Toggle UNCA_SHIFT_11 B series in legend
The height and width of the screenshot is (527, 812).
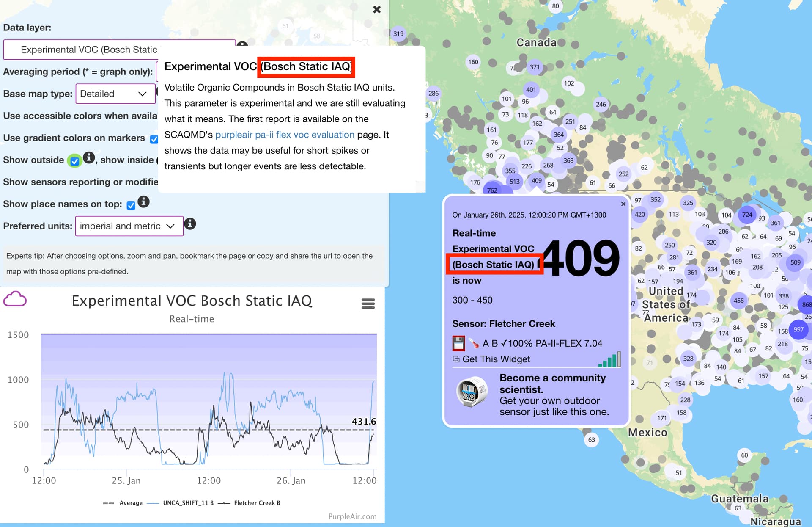[180, 503]
